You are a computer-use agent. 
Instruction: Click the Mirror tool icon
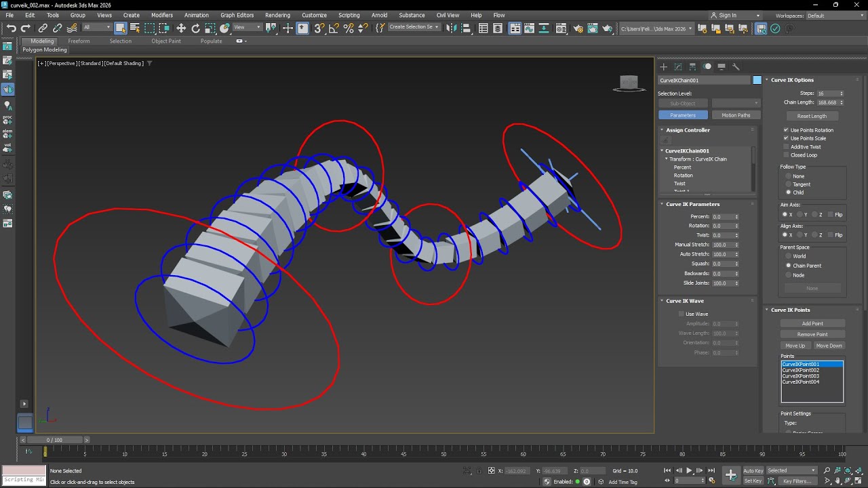(451, 28)
